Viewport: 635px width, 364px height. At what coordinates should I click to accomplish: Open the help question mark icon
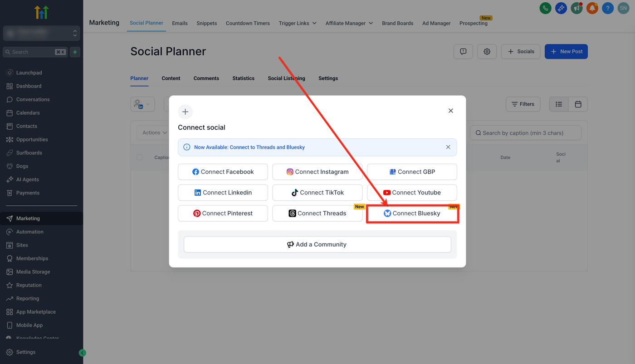(608, 8)
